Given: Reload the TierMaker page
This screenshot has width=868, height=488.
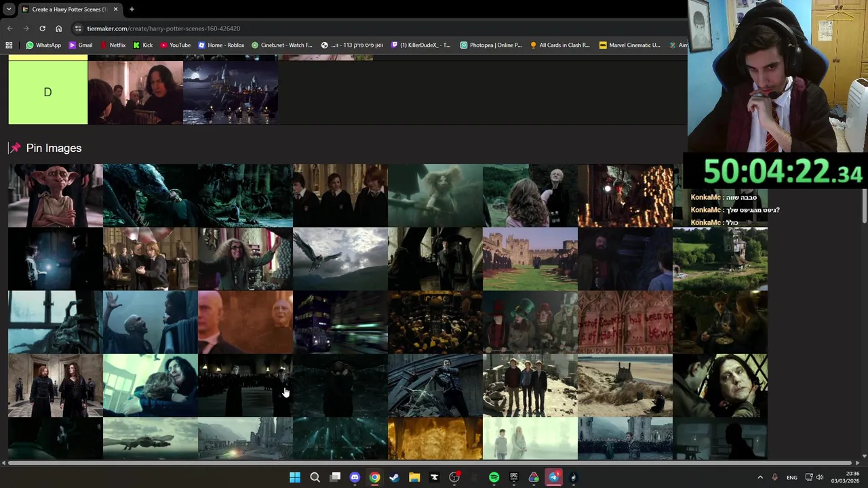Looking at the screenshot, I should [42, 28].
